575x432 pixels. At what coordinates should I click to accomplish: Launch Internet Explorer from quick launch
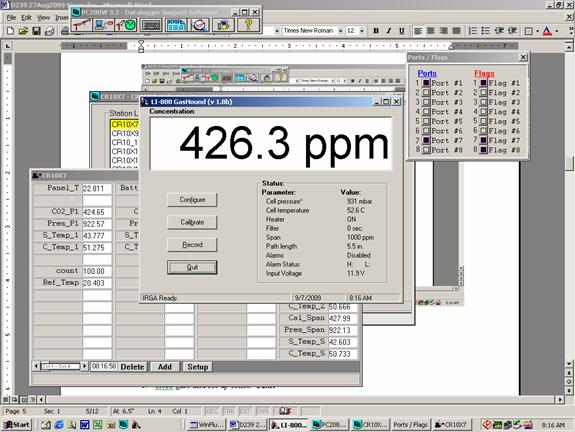coord(59,425)
